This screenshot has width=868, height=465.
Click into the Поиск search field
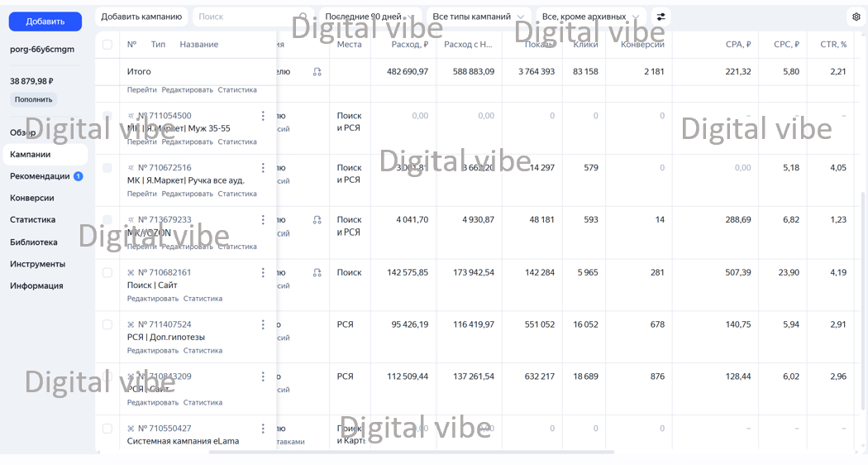(x=253, y=17)
